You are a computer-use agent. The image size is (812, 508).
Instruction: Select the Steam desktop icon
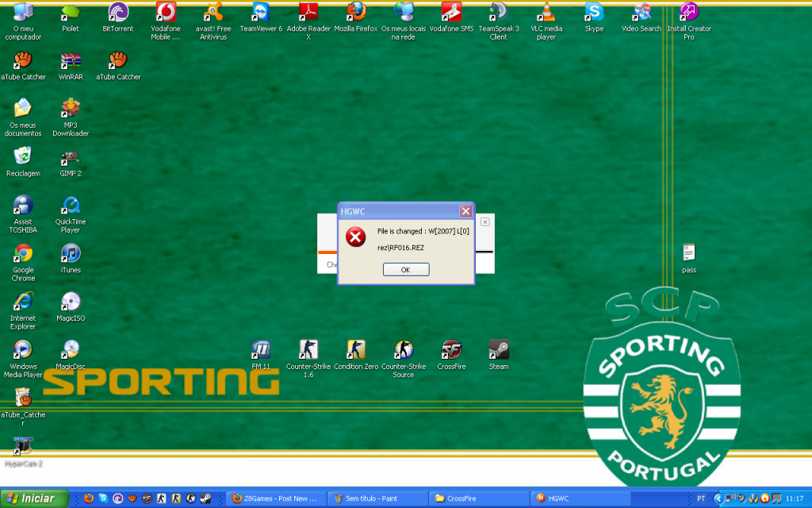tap(499, 350)
